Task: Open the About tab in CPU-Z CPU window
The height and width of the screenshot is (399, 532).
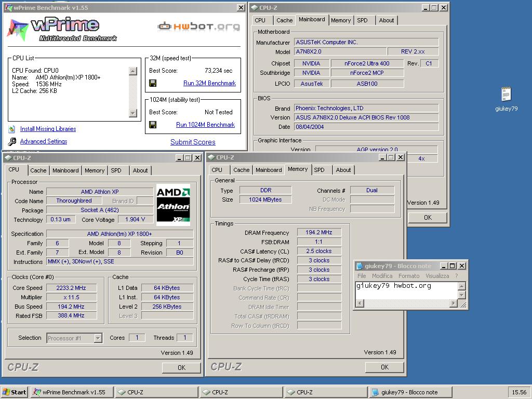Action: [x=140, y=170]
